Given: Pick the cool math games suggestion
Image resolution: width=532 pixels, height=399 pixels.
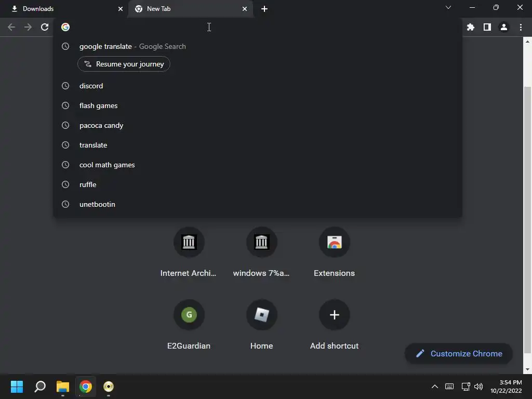Looking at the screenshot, I should (258, 165).
